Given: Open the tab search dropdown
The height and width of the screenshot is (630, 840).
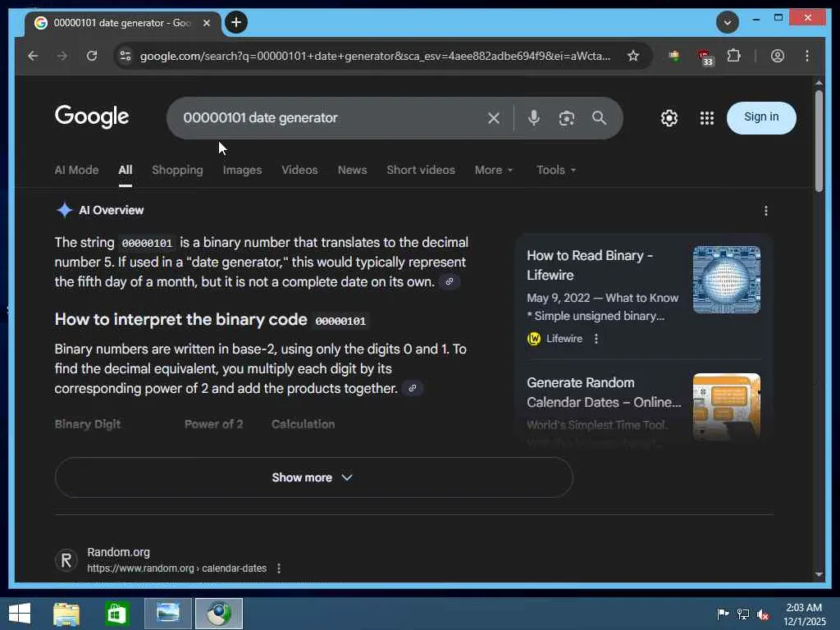Looking at the screenshot, I should click(x=727, y=22).
